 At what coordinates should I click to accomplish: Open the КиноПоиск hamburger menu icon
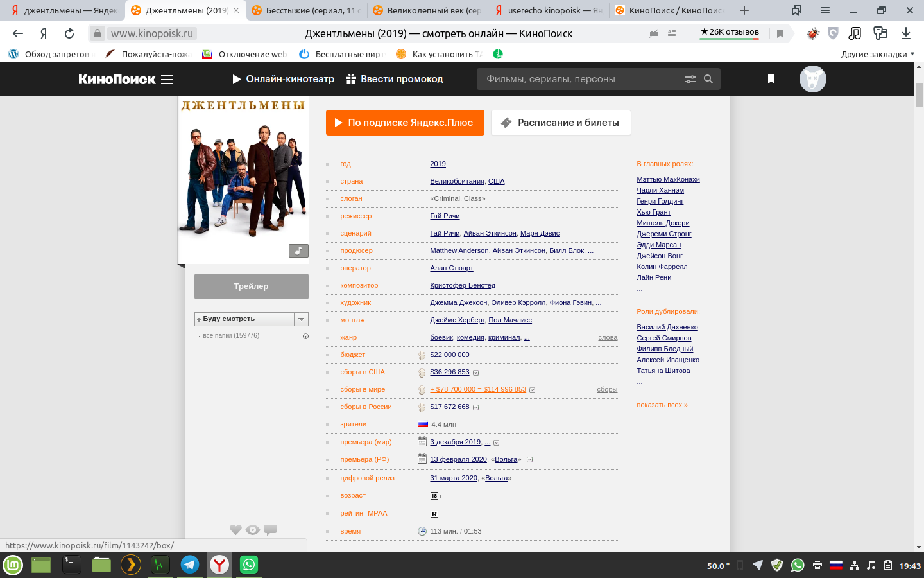click(167, 80)
